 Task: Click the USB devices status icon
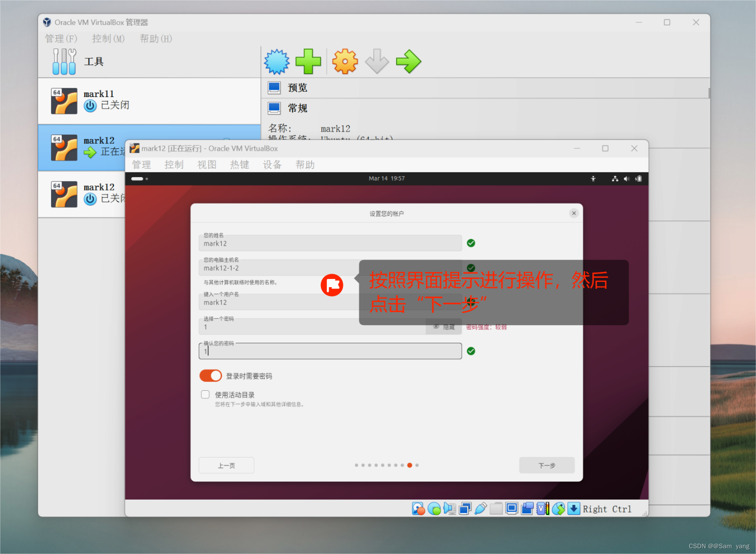(x=480, y=509)
